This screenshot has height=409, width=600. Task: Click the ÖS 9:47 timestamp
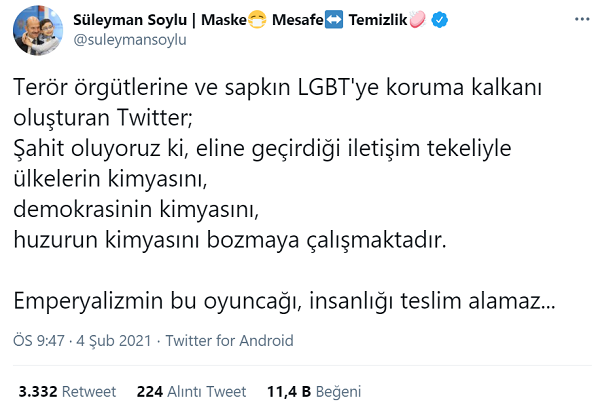click(39, 341)
